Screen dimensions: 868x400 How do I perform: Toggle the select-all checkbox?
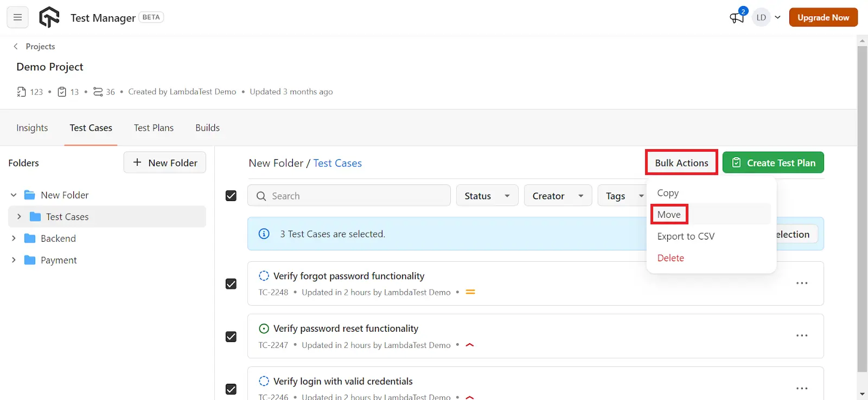tap(231, 196)
